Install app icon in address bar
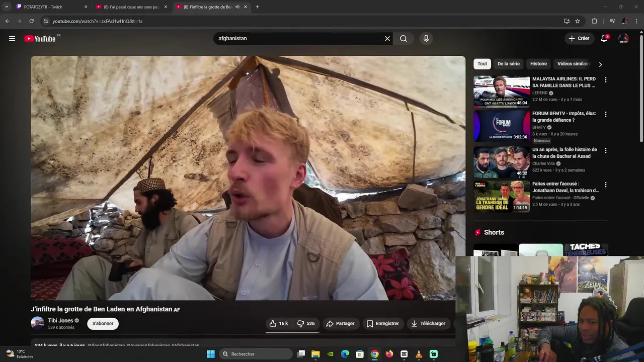The image size is (644, 362). pos(567,21)
